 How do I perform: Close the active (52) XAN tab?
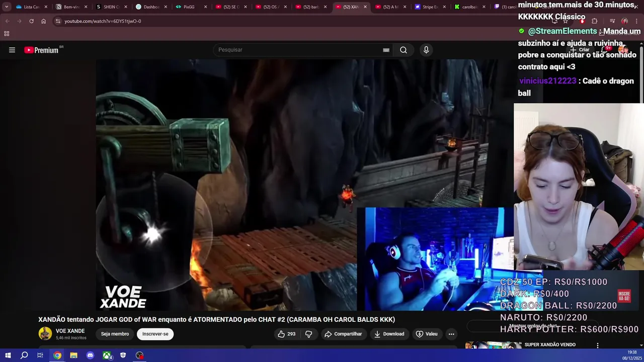pos(365,7)
